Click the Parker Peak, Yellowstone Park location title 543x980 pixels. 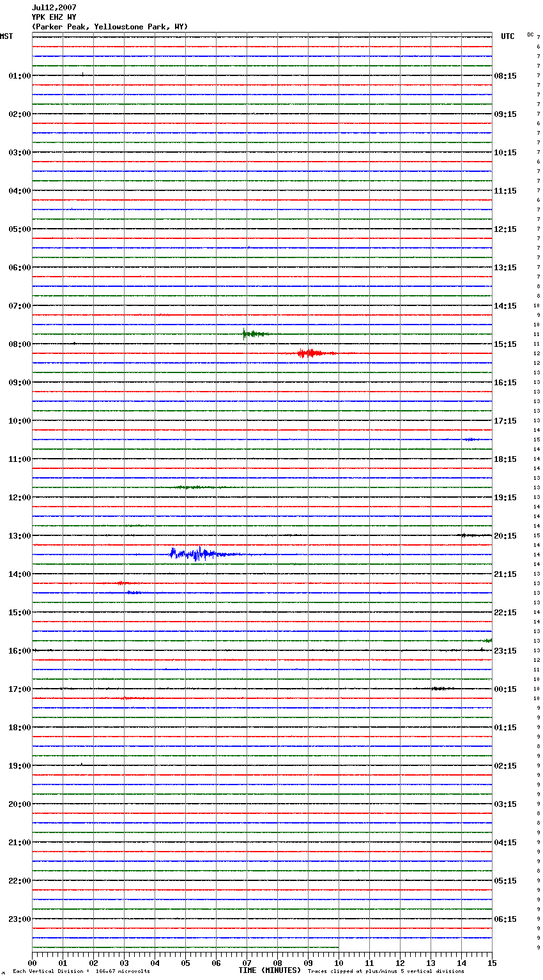point(110,27)
